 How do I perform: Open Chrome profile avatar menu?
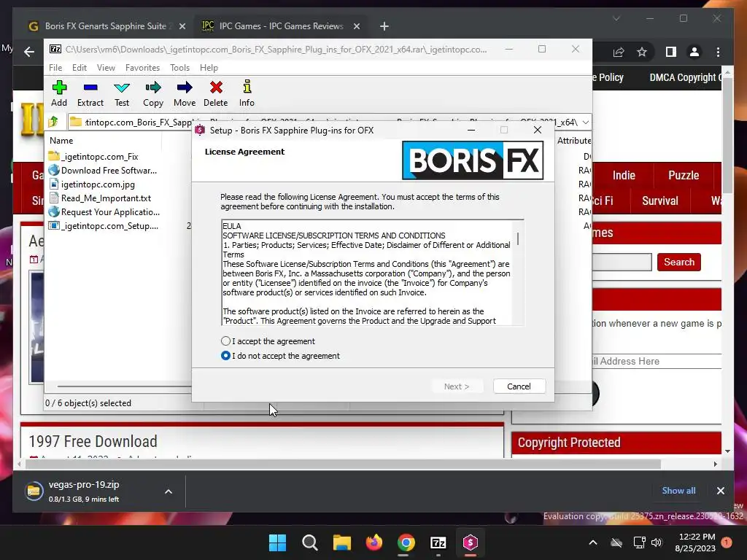(694, 52)
